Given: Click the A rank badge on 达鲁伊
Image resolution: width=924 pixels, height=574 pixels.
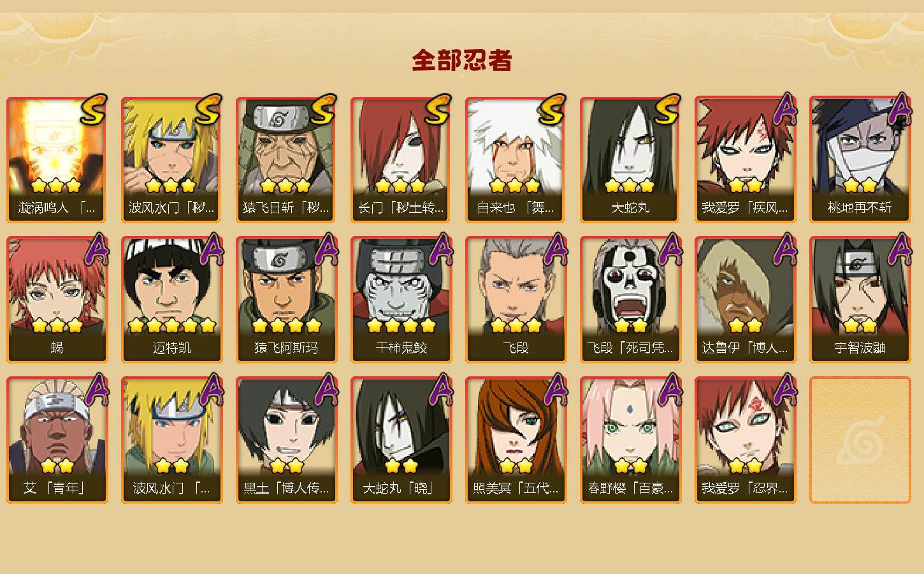Looking at the screenshot, I should [x=784, y=250].
